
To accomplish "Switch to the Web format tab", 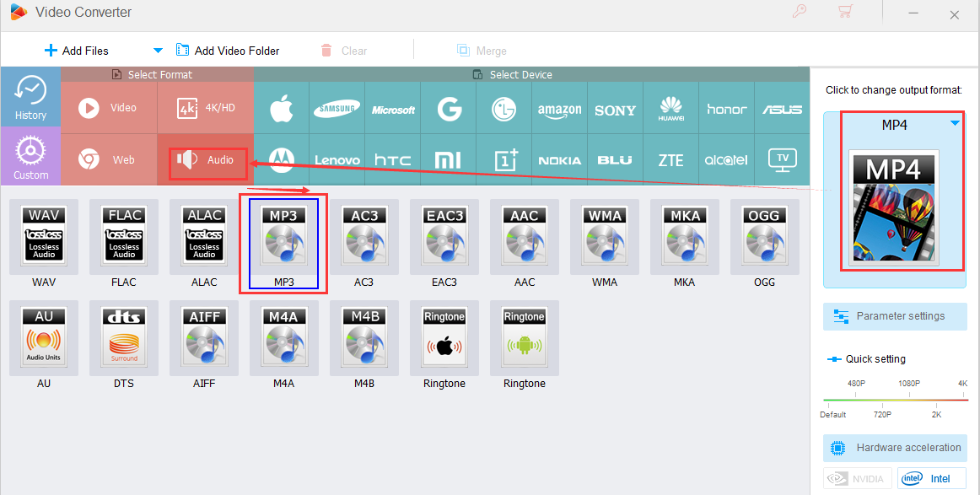I will (x=109, y=159).
